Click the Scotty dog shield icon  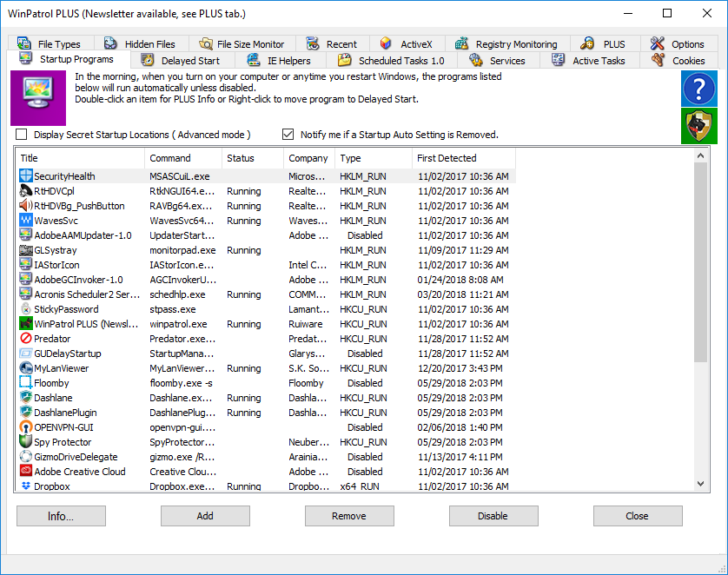tap(699, 126)
